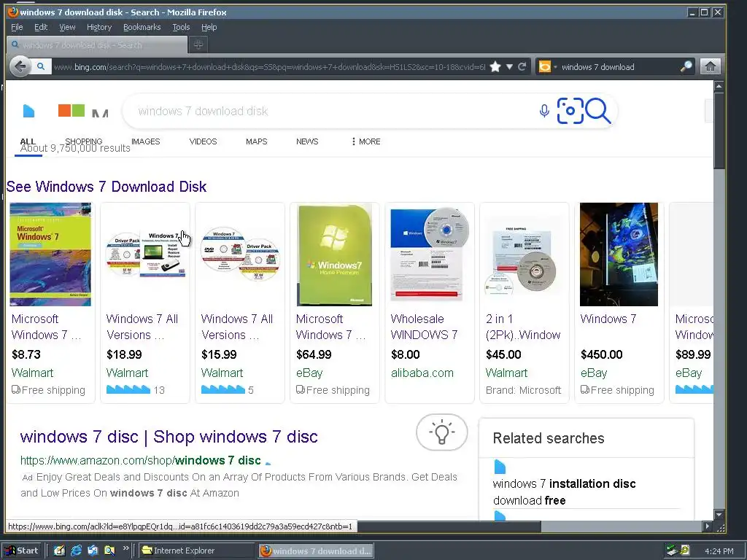Image resolution: width=747 pixels, height=560 pixels.
Task: Open related search 'windows 7 installation disc download free'
Action: 564,492
